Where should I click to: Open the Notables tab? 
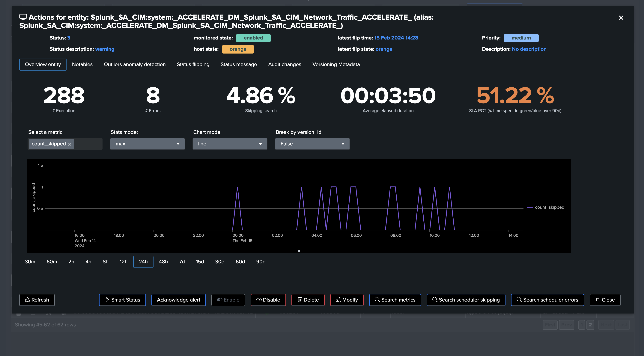pyautogui.click(x=82, y=64)
